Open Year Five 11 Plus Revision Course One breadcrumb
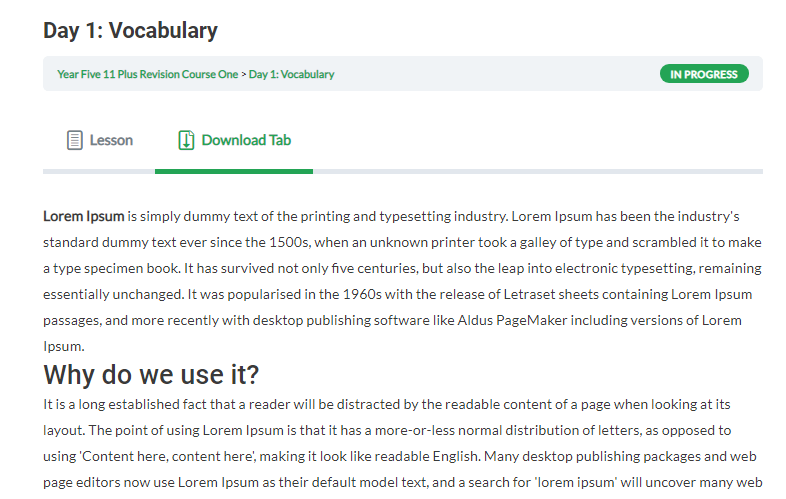Viewport: 786px width, 499px height. coord(147,74)
